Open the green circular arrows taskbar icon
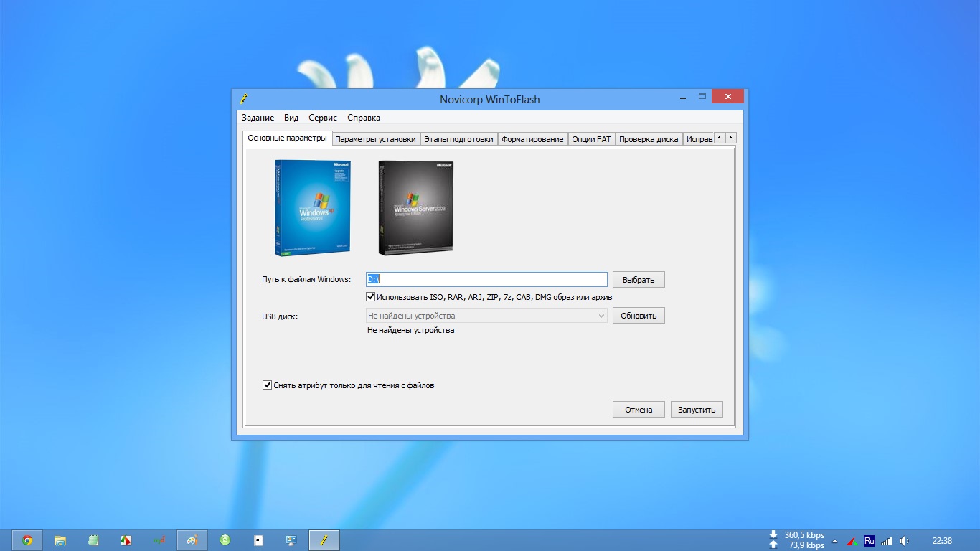The width and height of the screenshot is (980, 551). click(x=225, y=540)
